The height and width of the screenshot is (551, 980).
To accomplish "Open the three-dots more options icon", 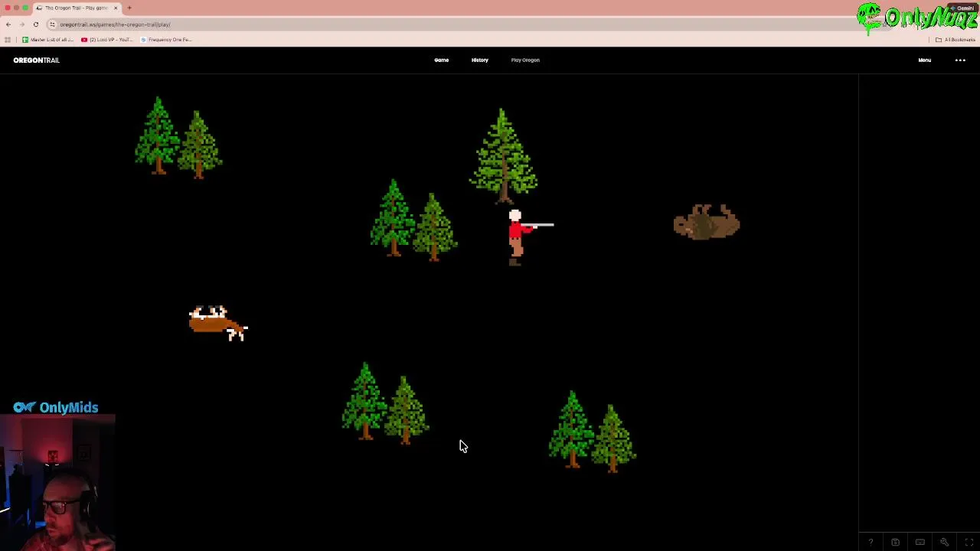I will point(960,60).
